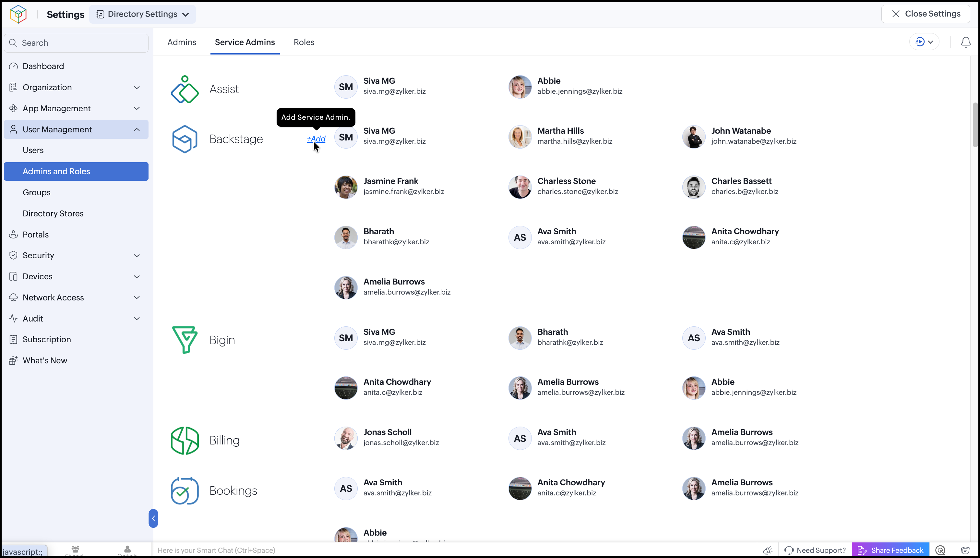Expand the Devices section chevron
The height and width of the screenshot is (558, 980).
(137, 276)
